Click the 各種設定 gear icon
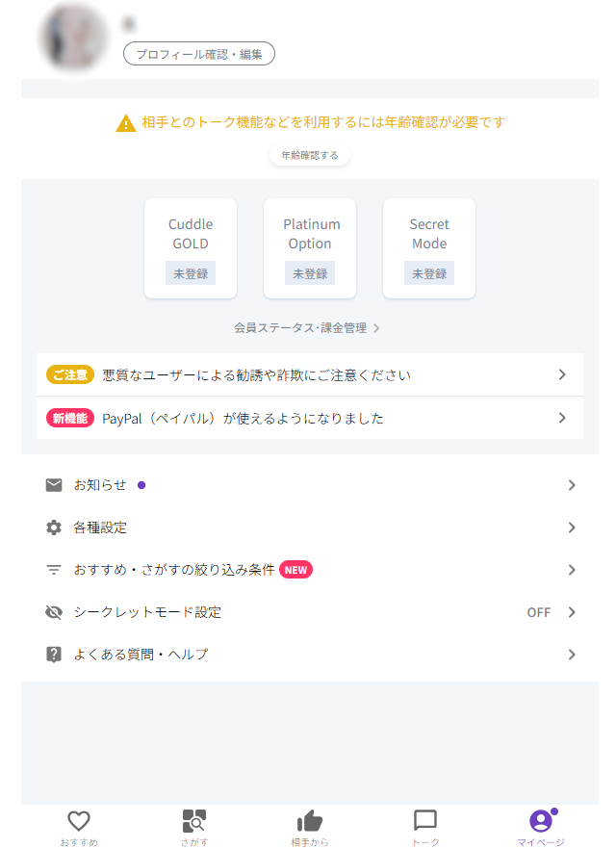Screen dimensions: 616x849 click(54, 527)
